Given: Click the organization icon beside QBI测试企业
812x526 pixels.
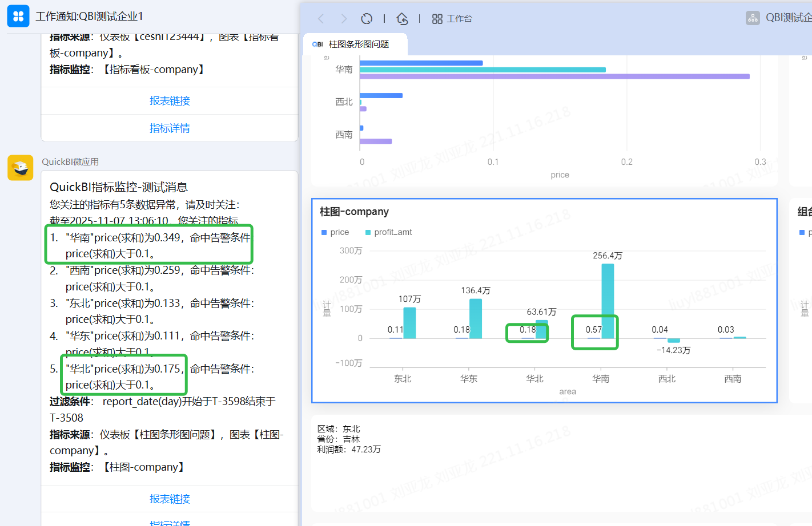Looking at the screenshot, I should pyautogui.click(x=753, y=18).
